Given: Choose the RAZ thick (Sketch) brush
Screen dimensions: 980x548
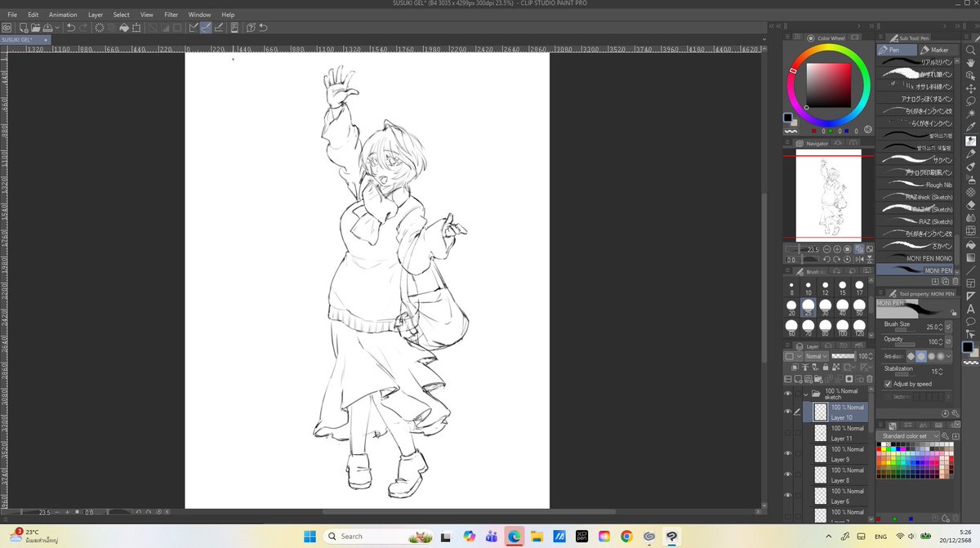Looking at the screenshot, I should click(916, 197).
